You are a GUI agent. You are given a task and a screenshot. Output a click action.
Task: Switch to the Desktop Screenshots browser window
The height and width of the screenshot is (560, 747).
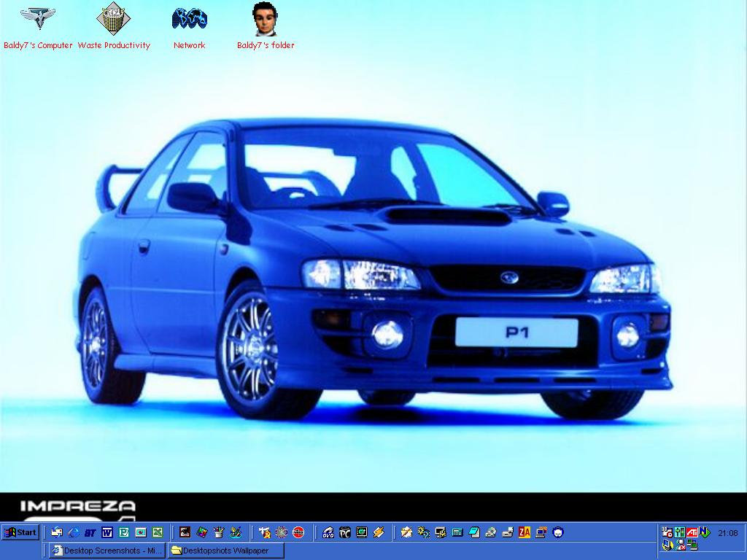pyautogui.click(x=108, y=551)
